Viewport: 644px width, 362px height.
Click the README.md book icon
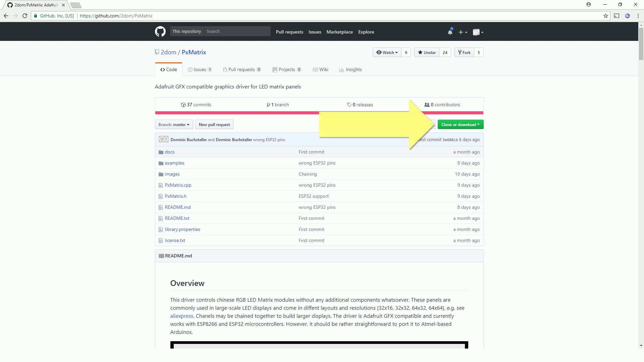[x=161, y=256]
